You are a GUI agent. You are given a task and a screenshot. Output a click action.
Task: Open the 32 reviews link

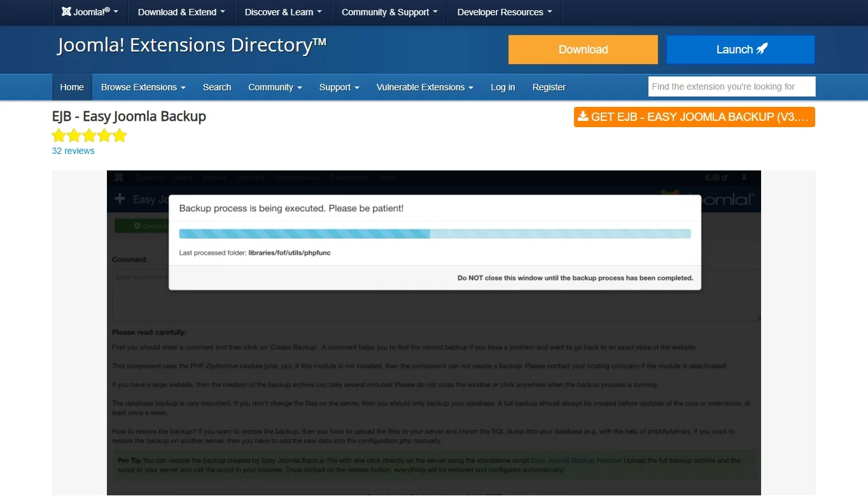73,151
